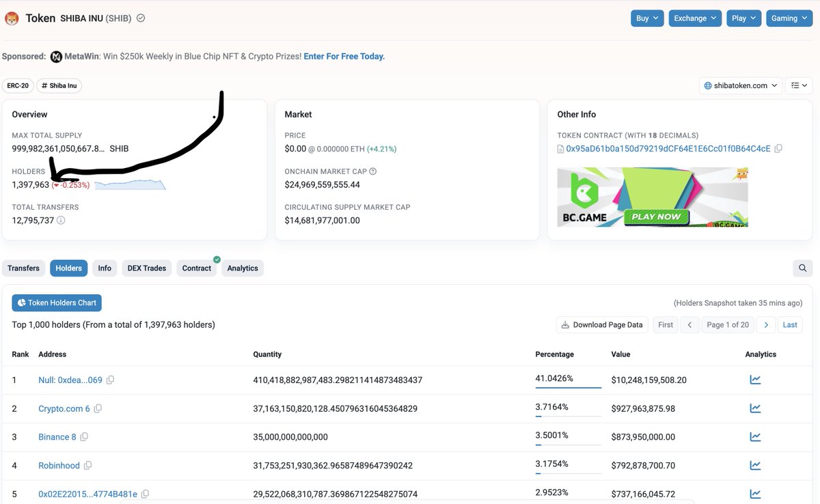Click the holders trend sparkline chart
Image resolution: width=820 pixels, height=504 pixels.
click(130, 184)
